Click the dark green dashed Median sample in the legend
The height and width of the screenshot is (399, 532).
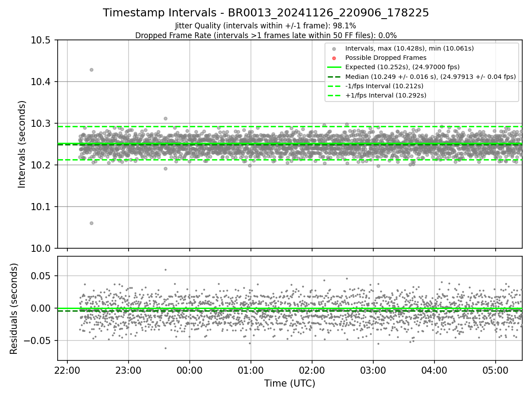point(334,77)
